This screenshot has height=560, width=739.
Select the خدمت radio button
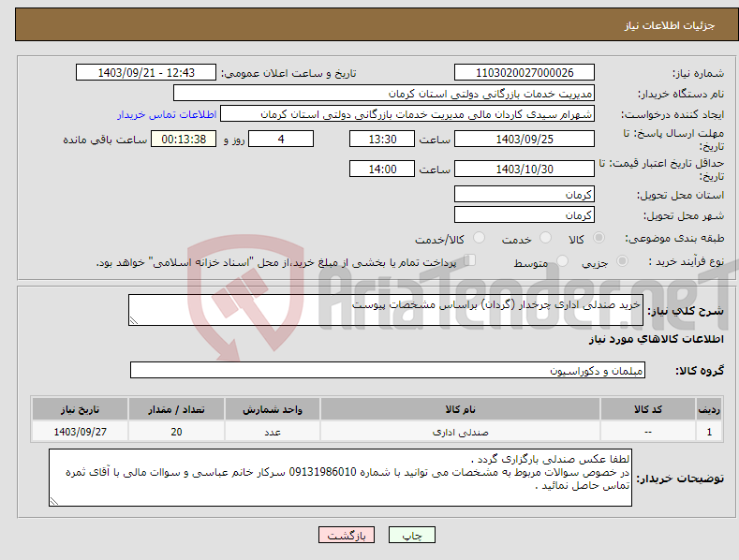(545, 238)
